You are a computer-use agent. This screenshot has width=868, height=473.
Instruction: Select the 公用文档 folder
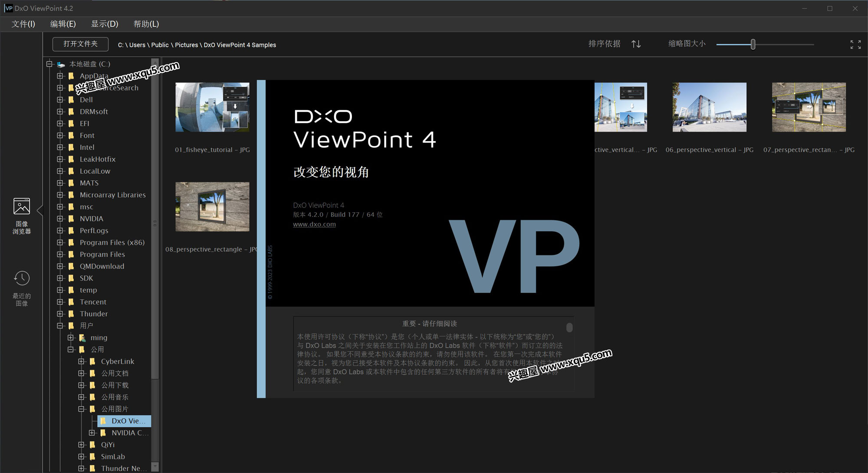pos(115,374)
